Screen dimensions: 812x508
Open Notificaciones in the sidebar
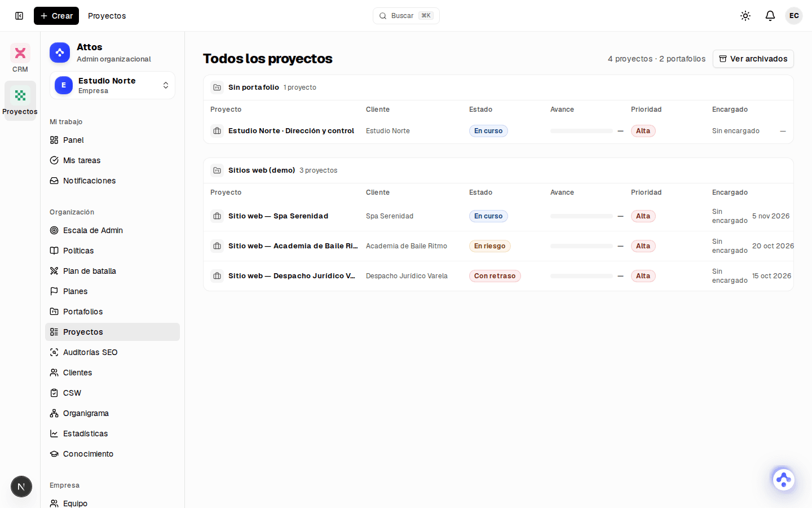coord(112,181)
